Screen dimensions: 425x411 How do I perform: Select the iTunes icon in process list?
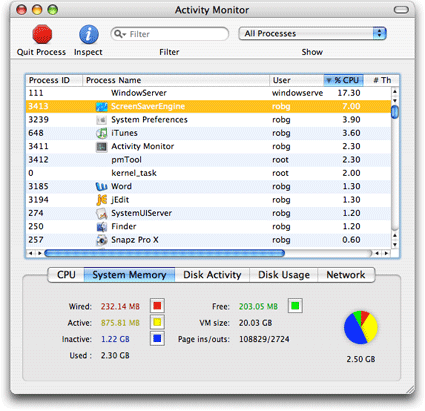click(101, 133)
